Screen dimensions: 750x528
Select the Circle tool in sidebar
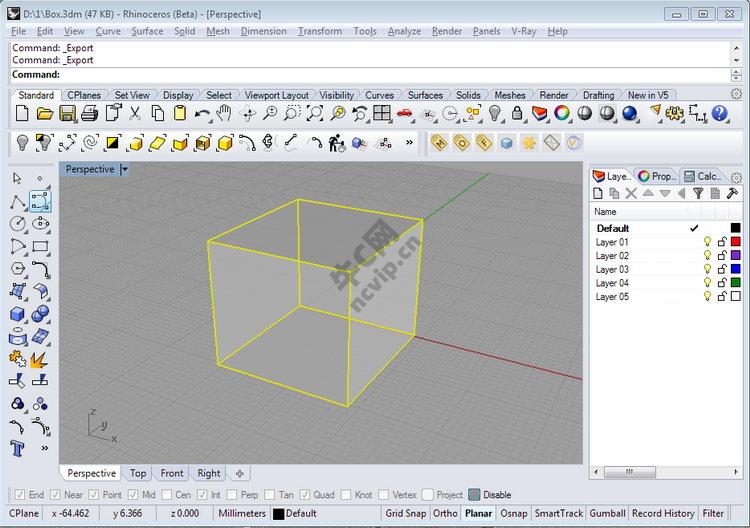pyautogui.click(x=18, y=223)
